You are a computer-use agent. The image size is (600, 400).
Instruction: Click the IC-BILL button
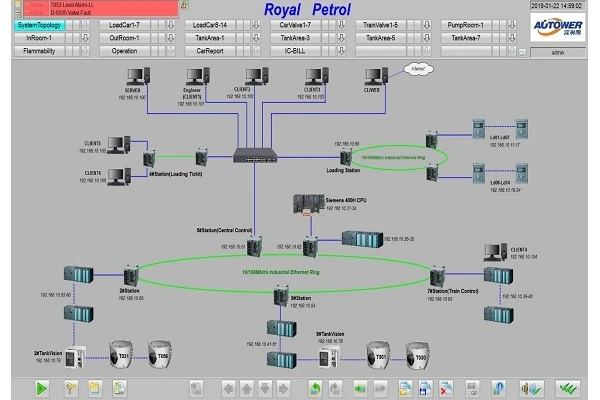295,51
